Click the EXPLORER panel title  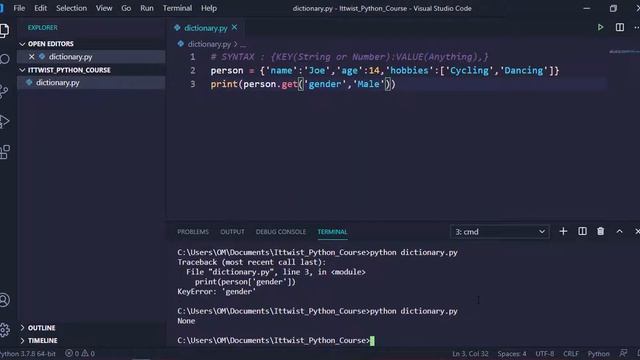42,27
